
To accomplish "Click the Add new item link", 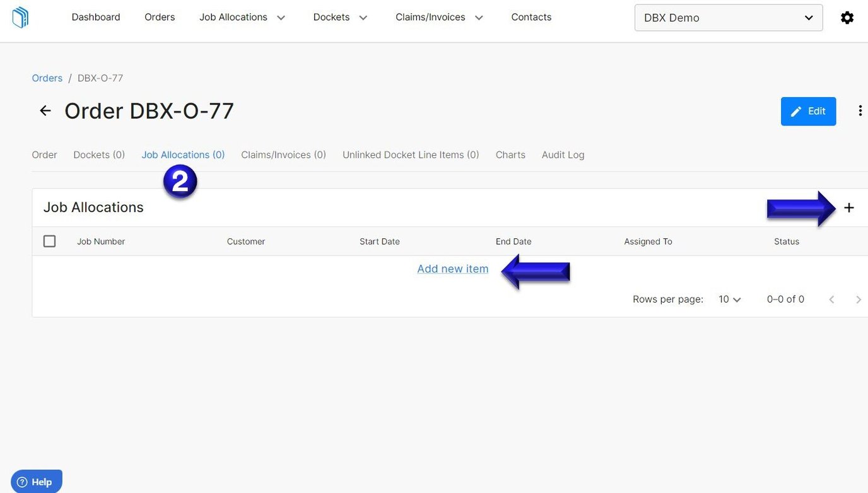I will click(452, 269).
